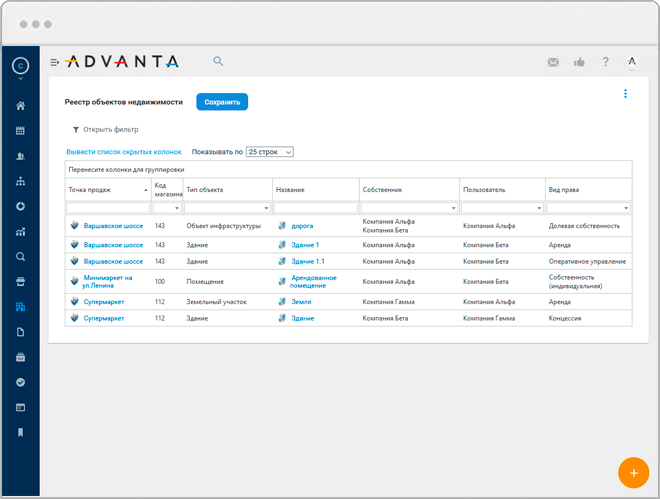660x499 pixels.
Task: Open the help question mark icon
Action: pos(605,62)
